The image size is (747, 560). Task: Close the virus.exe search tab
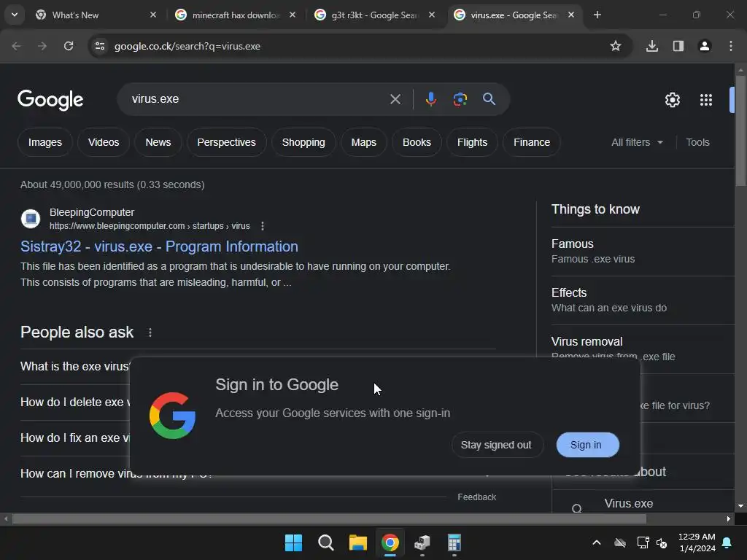click(x=570, y=15)
